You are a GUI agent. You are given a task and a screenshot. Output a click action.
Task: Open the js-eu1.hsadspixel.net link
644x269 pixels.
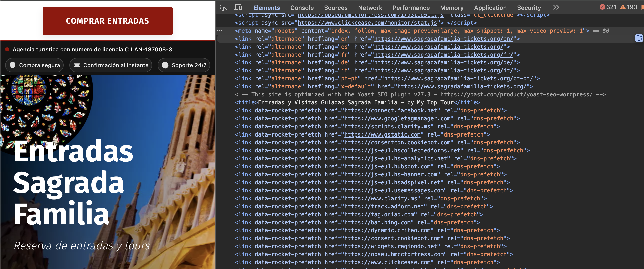pos(392,182)
